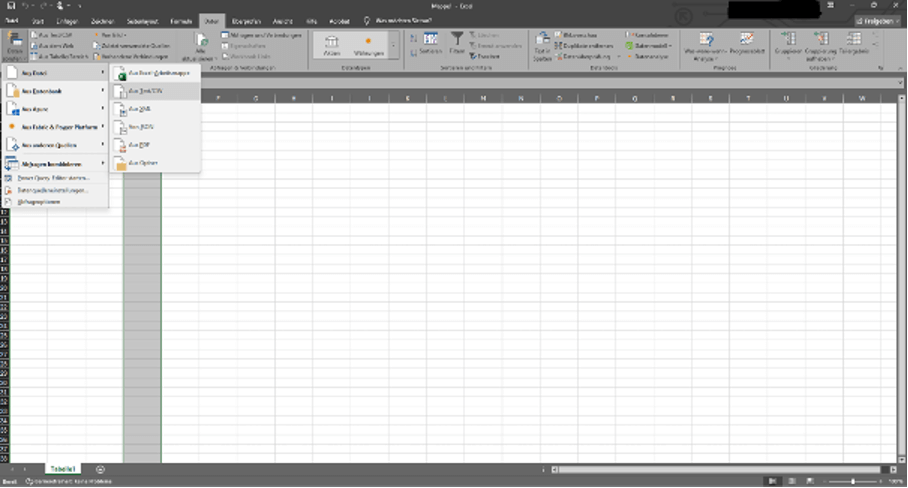
Task: Collapse the ribbon with the arrow
Action: [x=900, y=68]
